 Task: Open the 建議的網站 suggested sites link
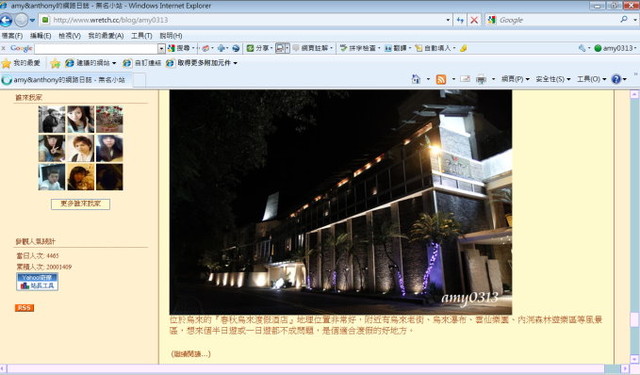point(91,63)
